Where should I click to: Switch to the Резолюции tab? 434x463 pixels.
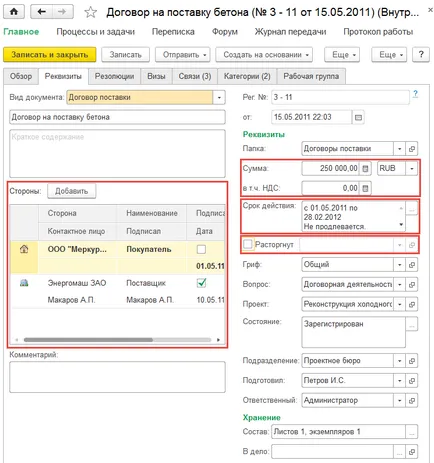(x=114, y=76)
